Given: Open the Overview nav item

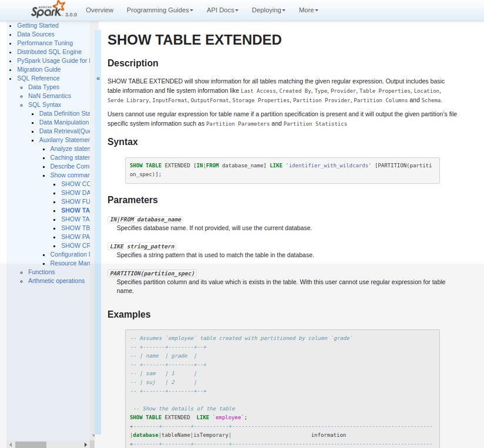Looking at the screenshot, I should 99,10.
